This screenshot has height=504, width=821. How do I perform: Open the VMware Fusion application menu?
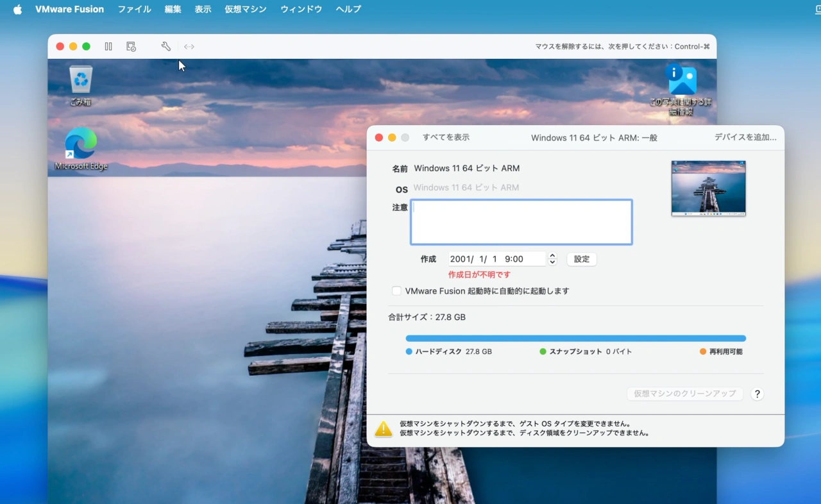(69, 10)
